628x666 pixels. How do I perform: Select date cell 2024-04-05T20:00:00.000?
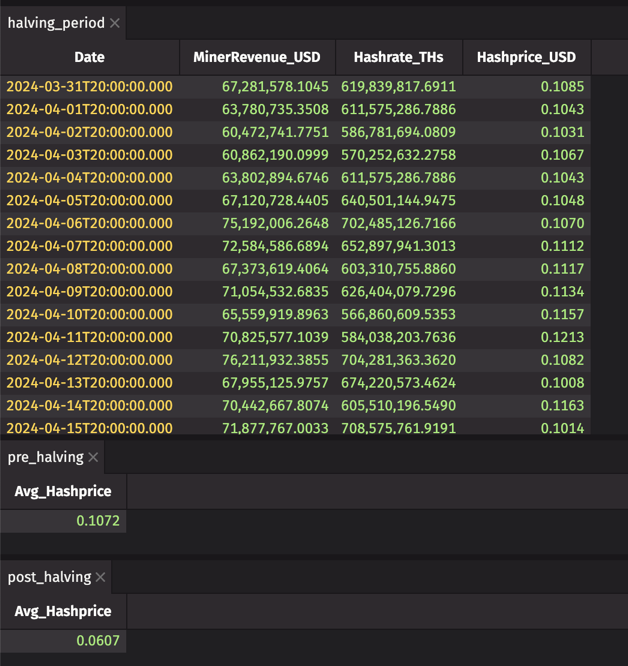[90, 200]
